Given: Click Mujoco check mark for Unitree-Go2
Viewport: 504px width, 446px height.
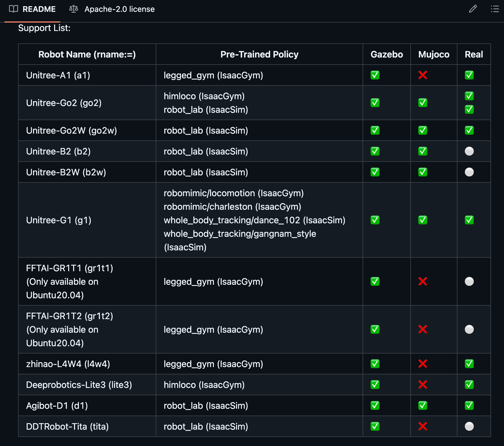Looking at the screenshot, I should pos(423,103).
